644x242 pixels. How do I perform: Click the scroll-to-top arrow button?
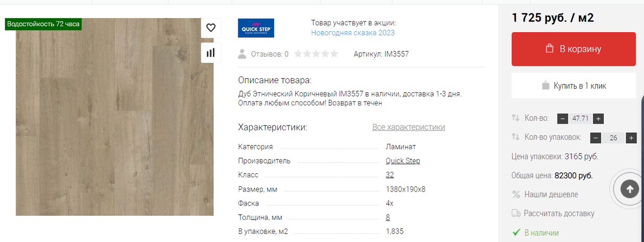tap(630, 188)
